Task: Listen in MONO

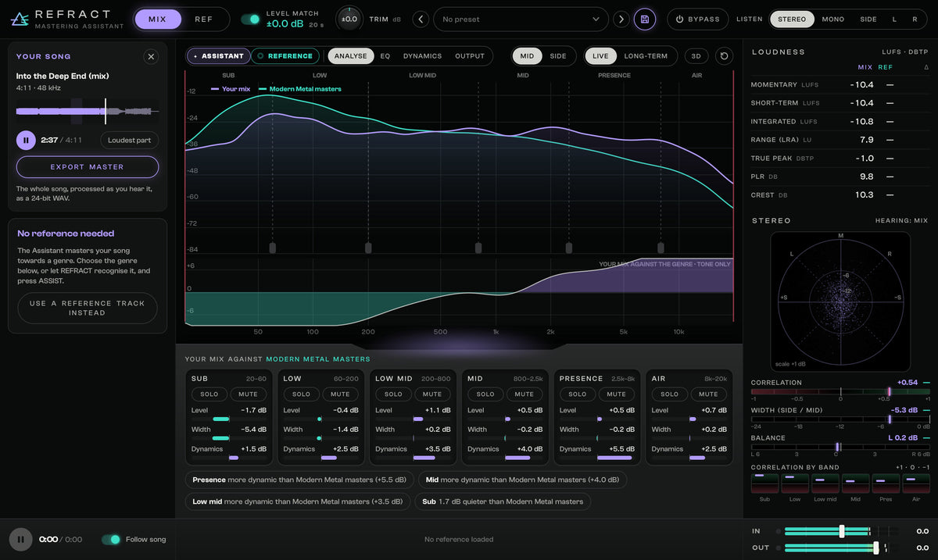Action: pos(833,19)
